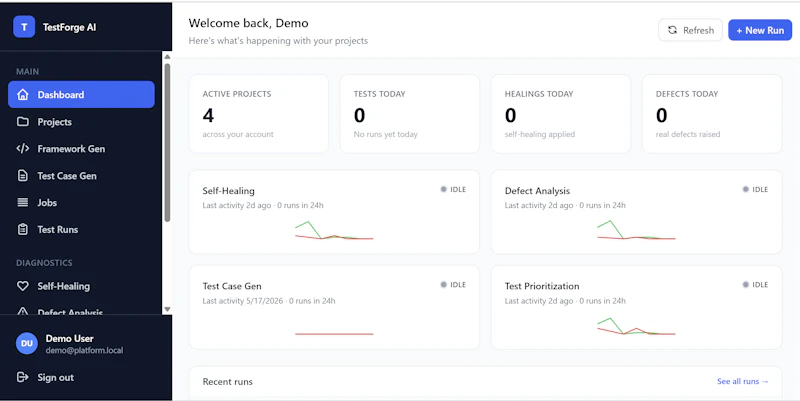
Task: Go to Framework Gen in sidebar
Action: click(x=81, y=148)
